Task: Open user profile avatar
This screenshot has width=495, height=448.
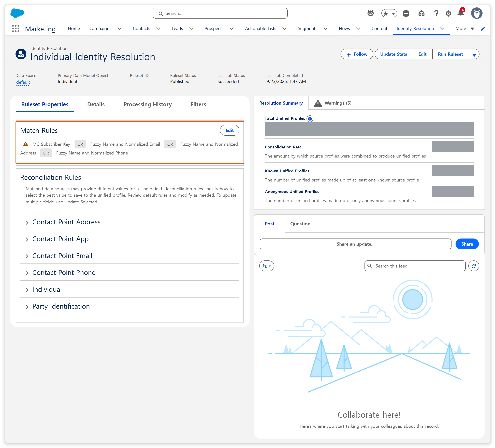Action: point(477,13)
